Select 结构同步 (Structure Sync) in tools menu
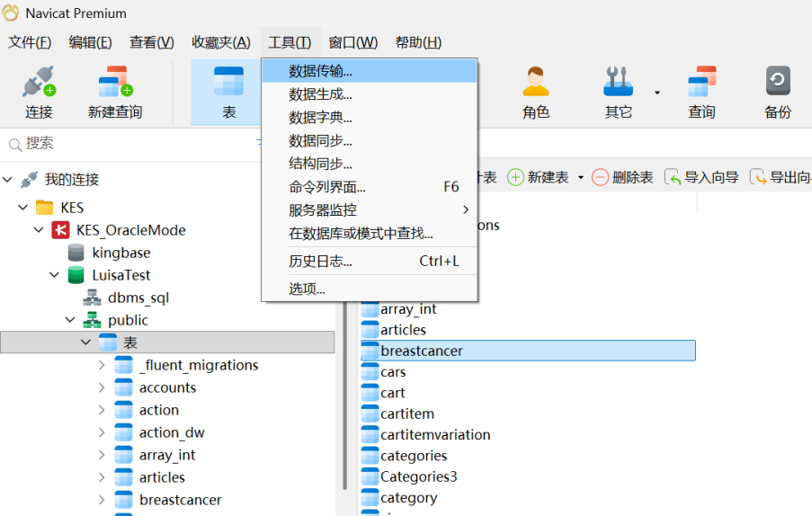 tap(321, 164)
